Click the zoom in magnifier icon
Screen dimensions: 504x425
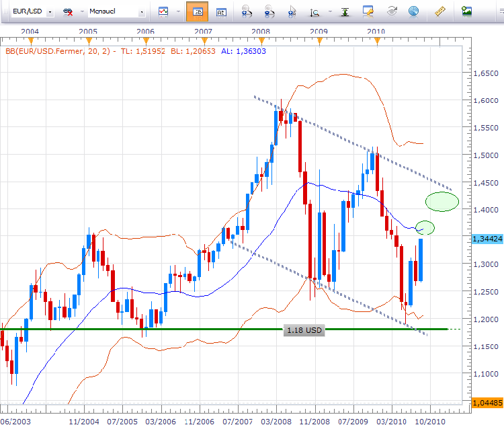tap(247, 11)
